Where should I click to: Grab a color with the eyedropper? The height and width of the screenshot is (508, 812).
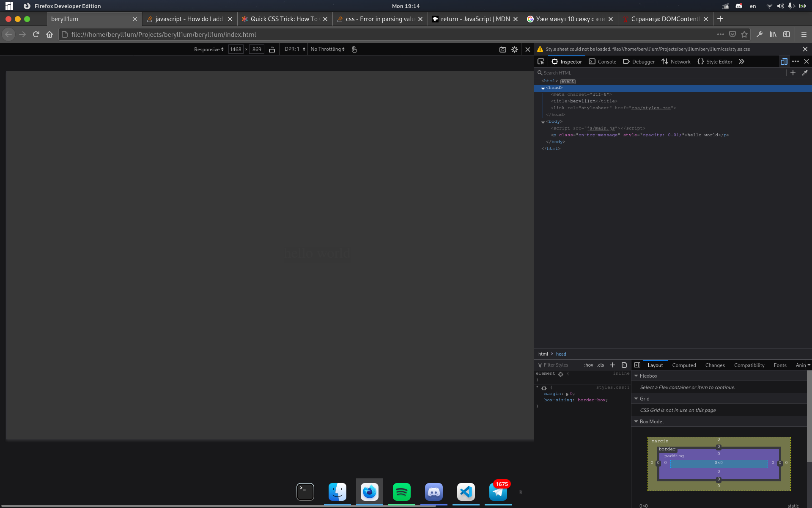805,73
